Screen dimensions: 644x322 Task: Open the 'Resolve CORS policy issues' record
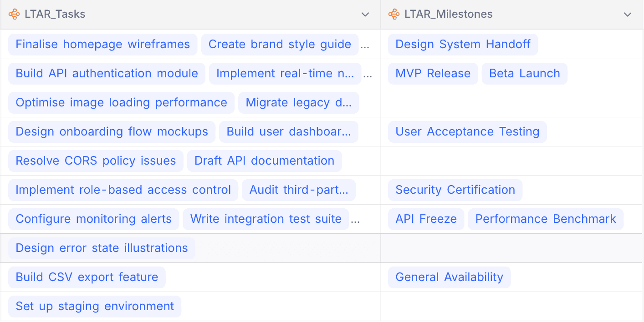[x=96, y=161]
